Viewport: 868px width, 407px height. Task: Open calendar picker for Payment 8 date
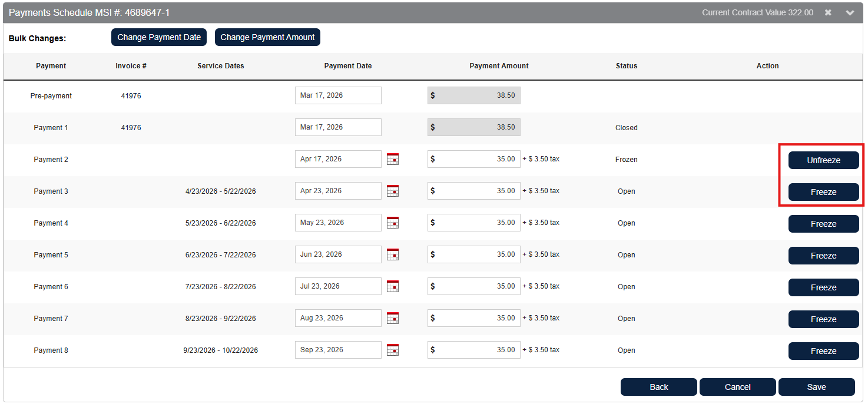click(x=393, y=350)
